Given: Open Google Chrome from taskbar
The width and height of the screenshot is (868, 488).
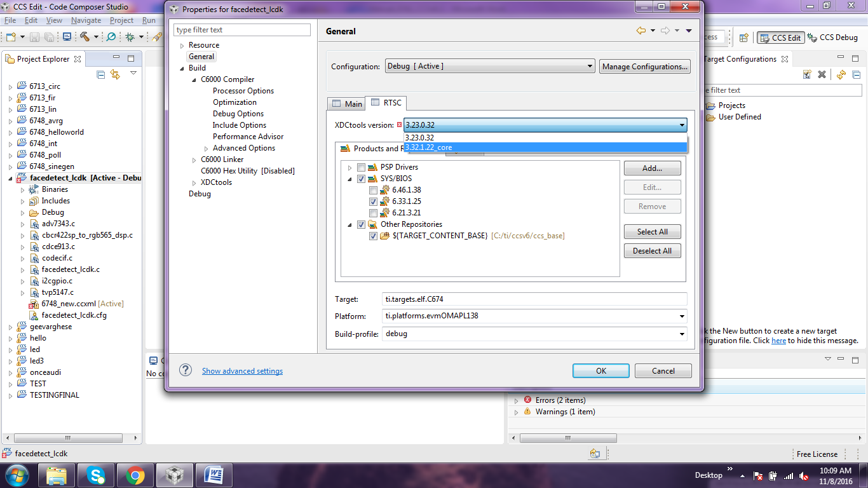Looking at the screenshot, I should [x=135, y=475].
